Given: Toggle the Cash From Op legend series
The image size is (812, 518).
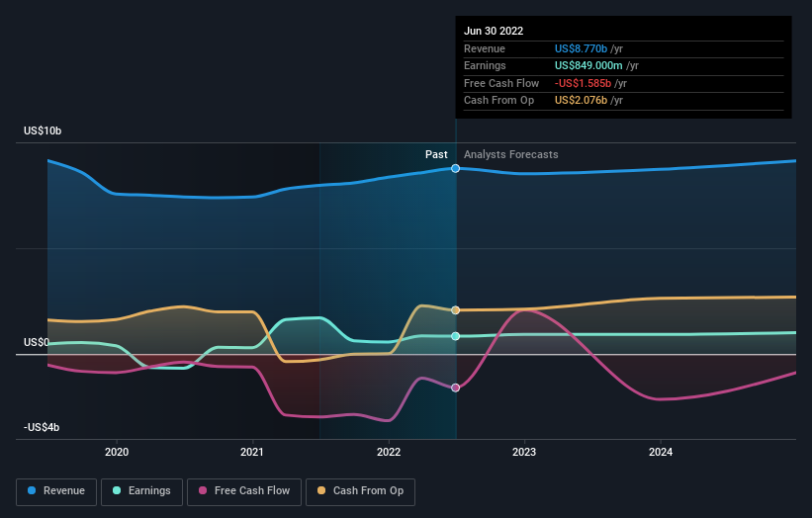Looking at the screenshot, I should click(x=360, y=491).
